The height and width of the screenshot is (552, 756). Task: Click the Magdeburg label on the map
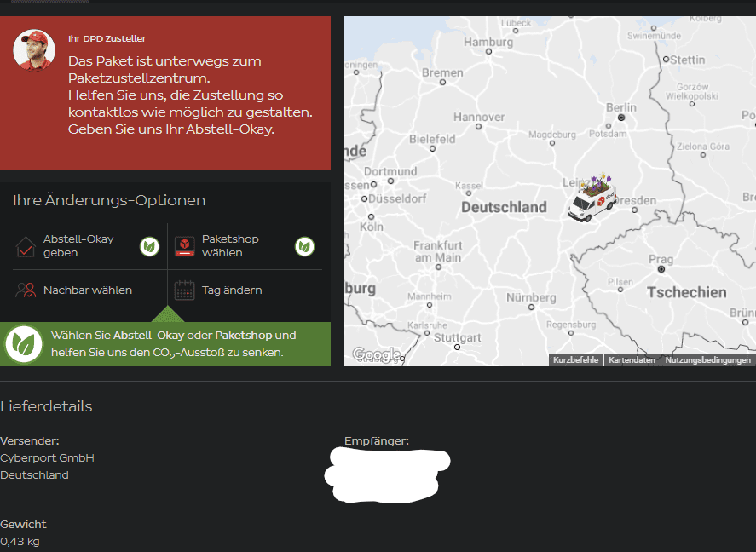click(x=552, y=135)
